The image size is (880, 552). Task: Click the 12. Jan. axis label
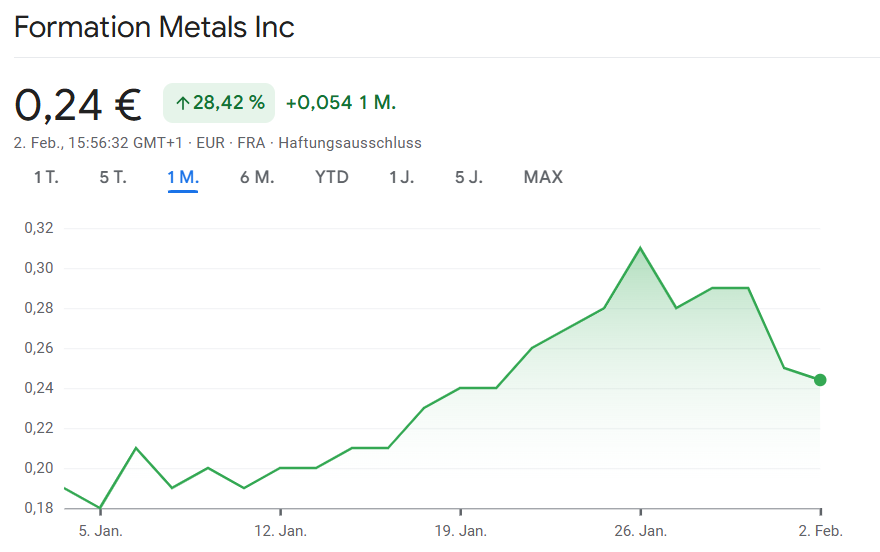pos(280,530)
